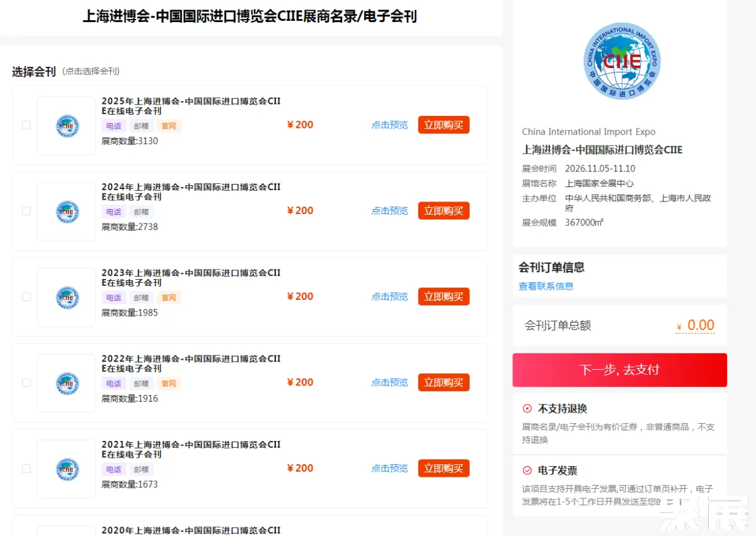Viewport: 756px width, 536px height.
Task: Enable the 2021 catalog checkbox
Action: (x=26, y=468)
